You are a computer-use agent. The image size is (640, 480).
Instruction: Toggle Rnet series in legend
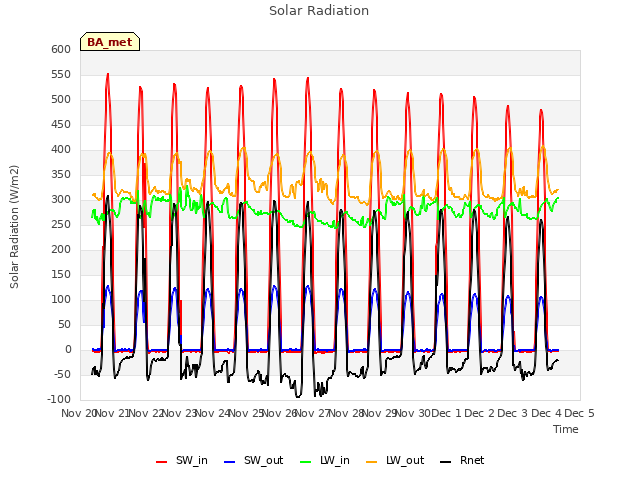coord(462,460)
